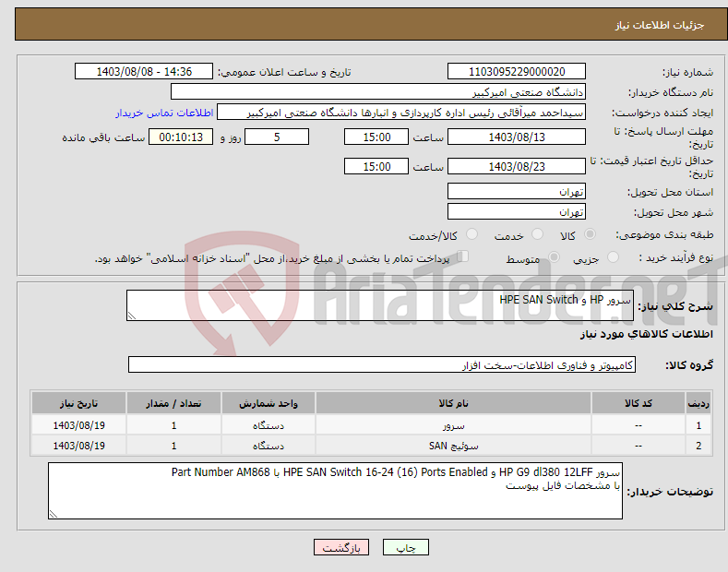Click date 1403/08/19 in the سوئیچ SAN row
The image size is (728, 572).
(x=79, y=446)
